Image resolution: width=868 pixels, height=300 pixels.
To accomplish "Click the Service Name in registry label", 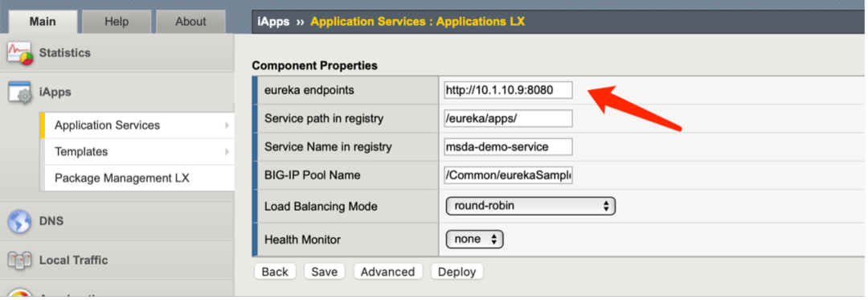I will pos(328,147).
